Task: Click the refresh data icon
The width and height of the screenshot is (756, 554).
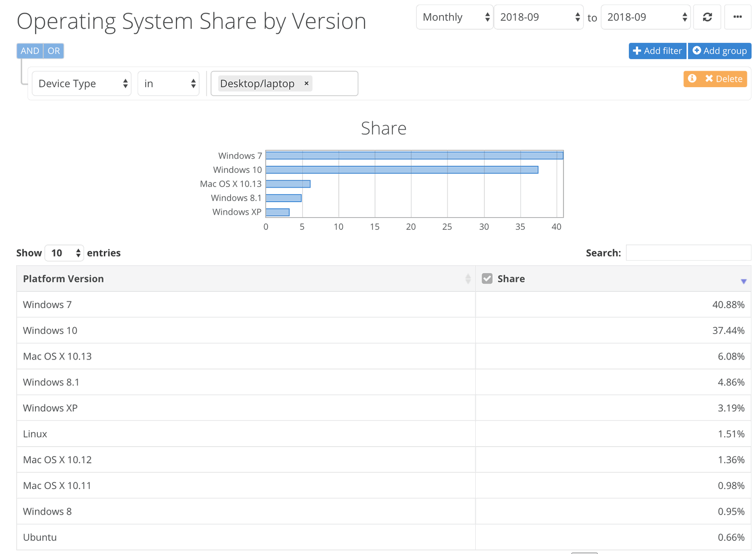Action: coord(707,17)
